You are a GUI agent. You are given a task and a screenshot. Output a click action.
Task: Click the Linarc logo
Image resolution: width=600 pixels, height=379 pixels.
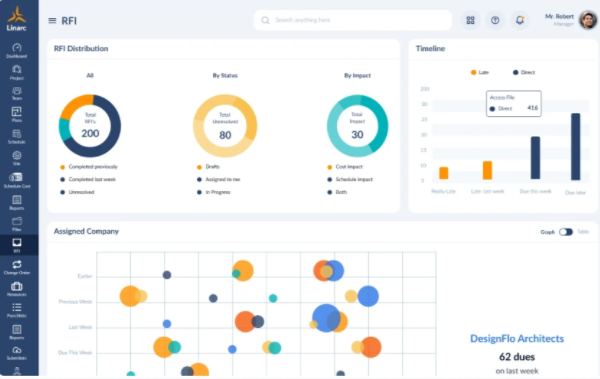(x=16, y=18)
